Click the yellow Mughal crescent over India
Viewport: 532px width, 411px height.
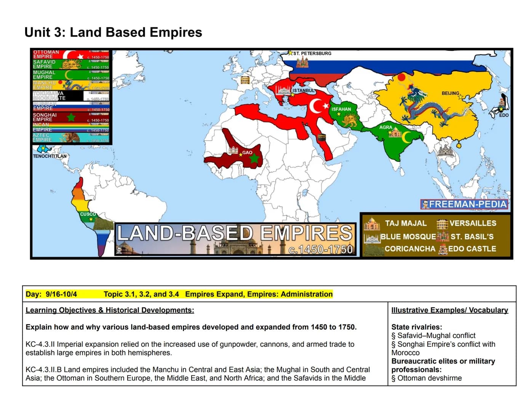point(407,137)
